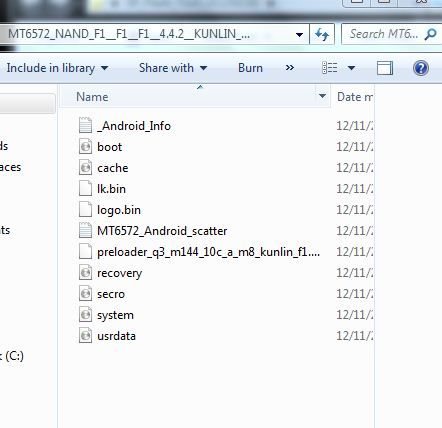The height and width of the screenshot is (428, 442).
Task: Select the preloader_q3_m144 file
Action: [x=208, y=252]
